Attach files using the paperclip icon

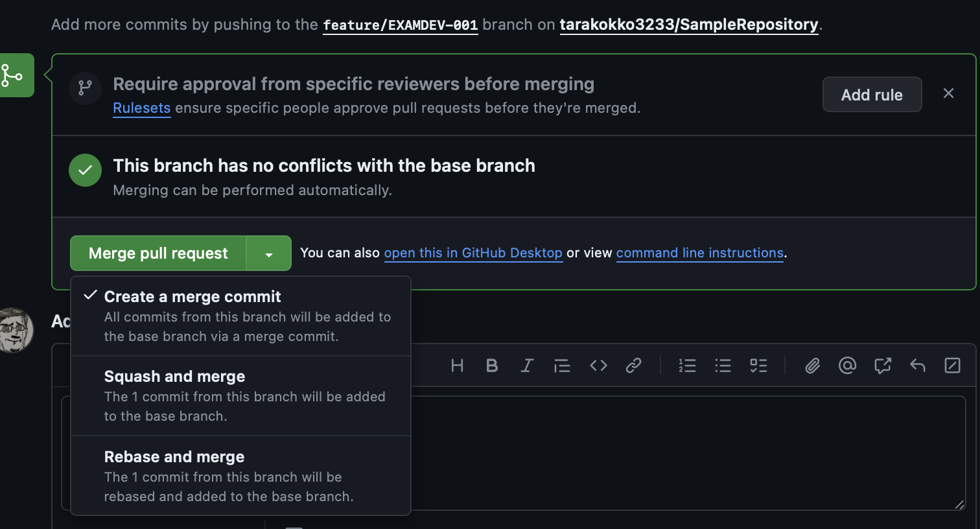tap(812, 365)
